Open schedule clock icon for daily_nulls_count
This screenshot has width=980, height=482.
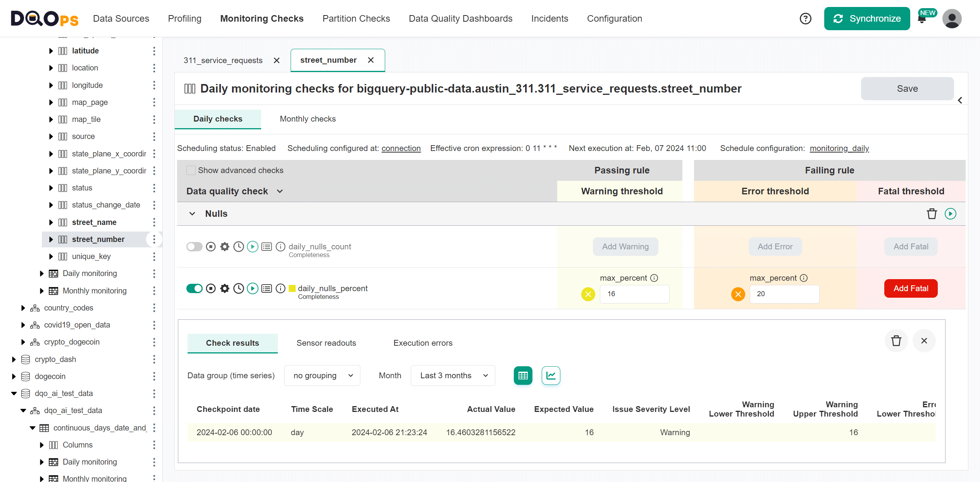point(239,247)
